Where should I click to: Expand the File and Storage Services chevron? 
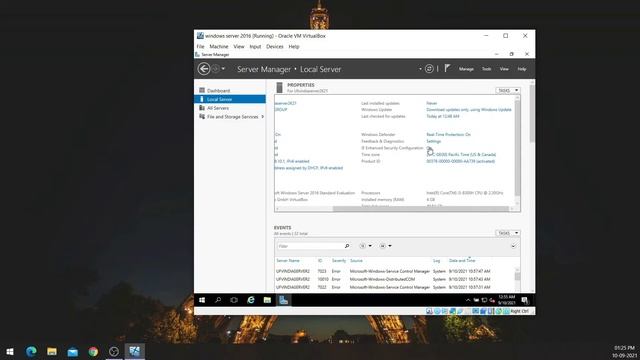point(262,117)
